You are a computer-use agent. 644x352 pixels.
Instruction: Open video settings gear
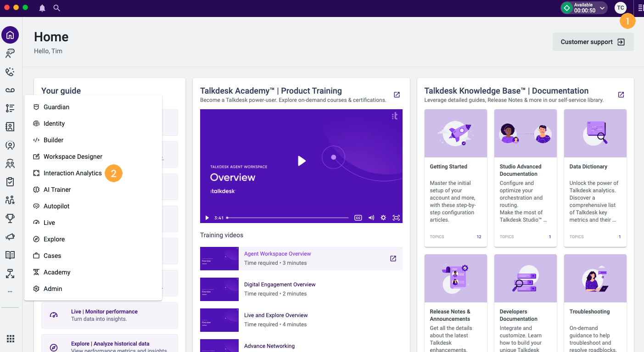coord(383,218)
